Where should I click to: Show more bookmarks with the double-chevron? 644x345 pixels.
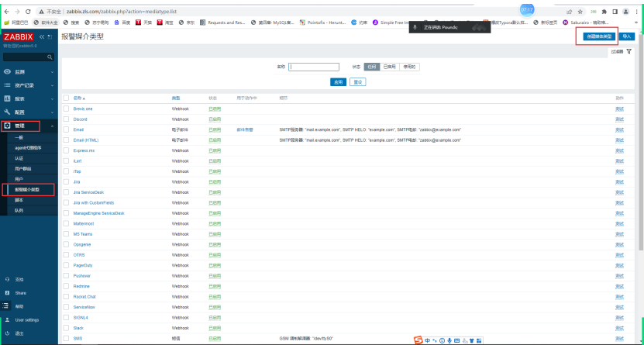pos(637,22)
